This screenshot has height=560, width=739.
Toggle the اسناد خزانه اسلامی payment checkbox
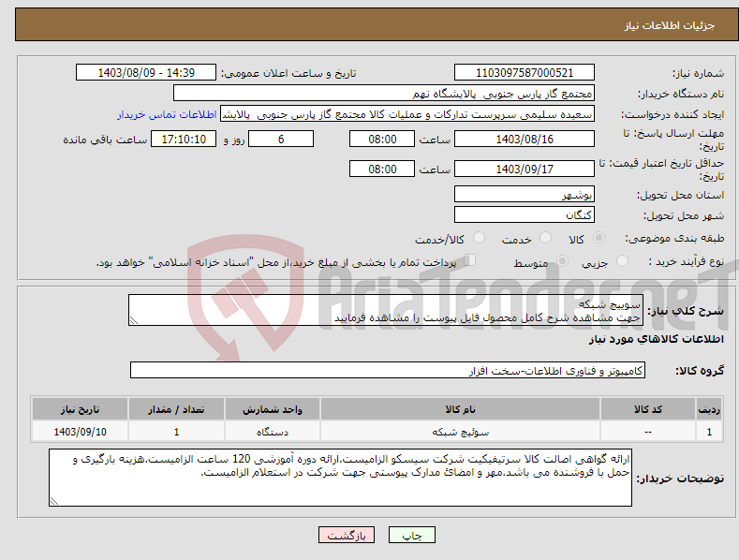click(470, 260)
